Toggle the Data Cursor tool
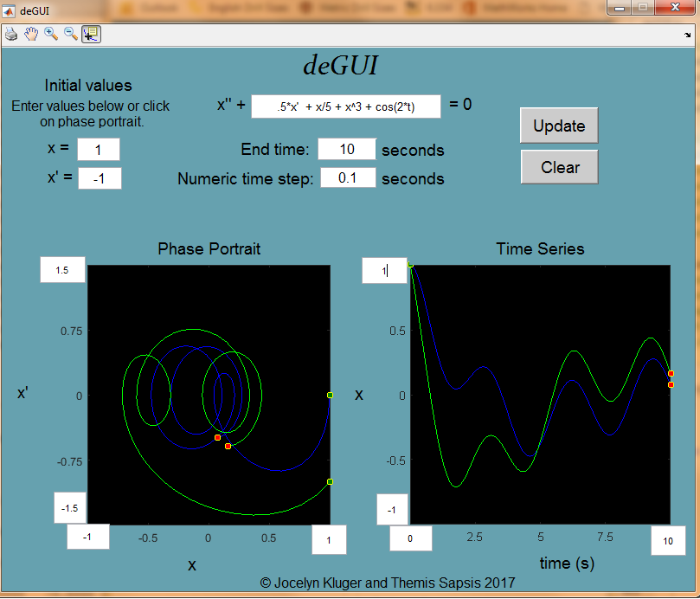The width and height of the screenshot is (700, 599). click(91, 35)
